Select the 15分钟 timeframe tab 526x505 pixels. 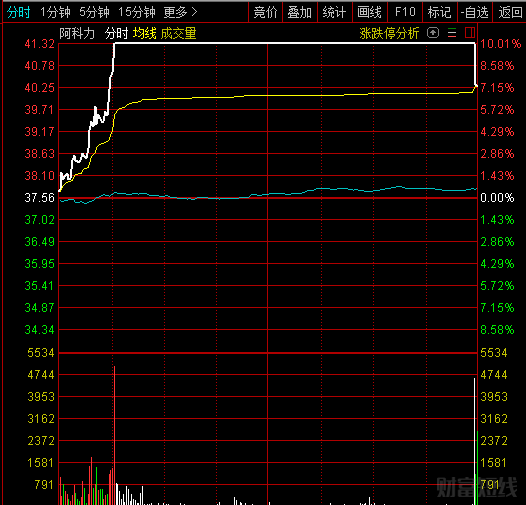click(x=137, y=12)
